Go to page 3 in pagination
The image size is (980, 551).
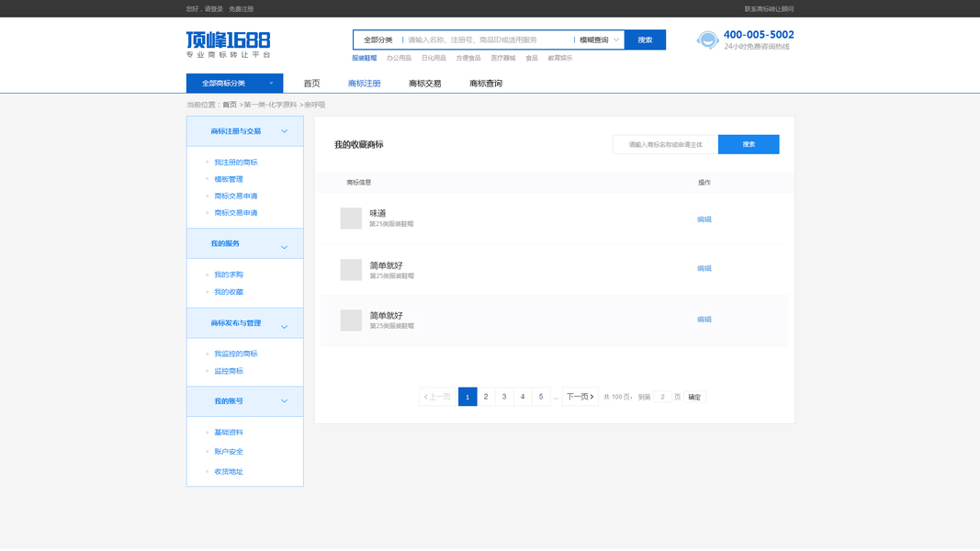click(x=504, y=397)
